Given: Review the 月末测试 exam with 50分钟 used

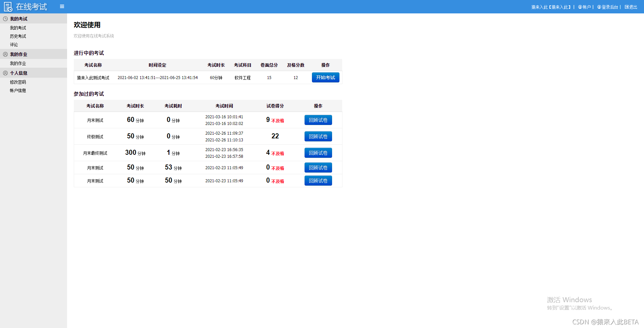Looking at the screenshot, I should [318, 181].
